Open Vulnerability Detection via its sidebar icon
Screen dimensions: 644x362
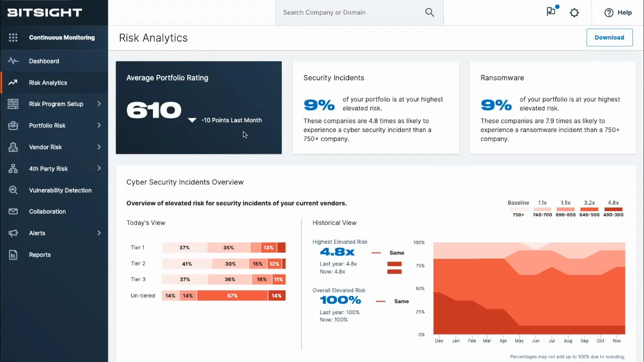click(x=13, y=190)
